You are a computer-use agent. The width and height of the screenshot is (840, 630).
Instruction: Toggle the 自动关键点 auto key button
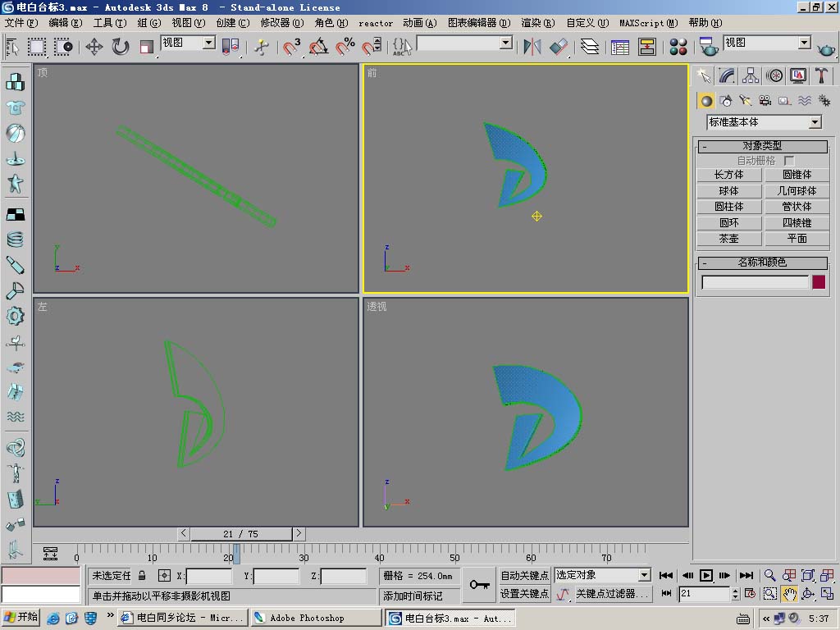[524, 576]
